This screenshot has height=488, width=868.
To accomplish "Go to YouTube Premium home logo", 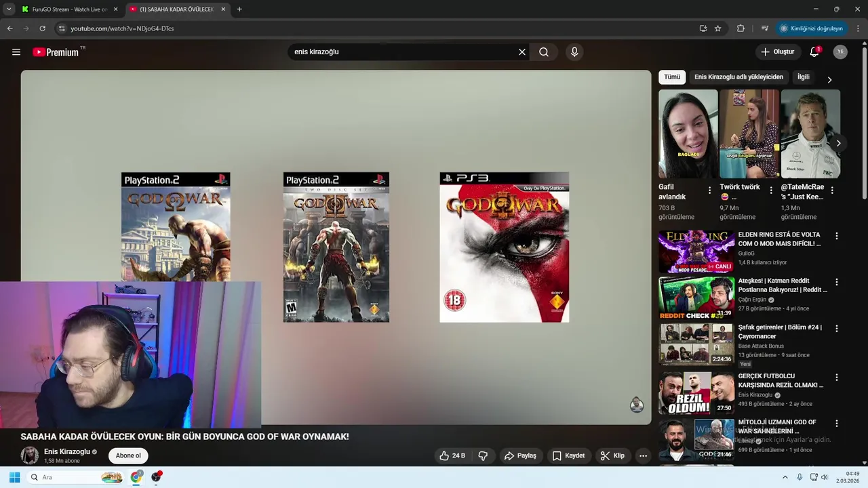I will [56, 52].
